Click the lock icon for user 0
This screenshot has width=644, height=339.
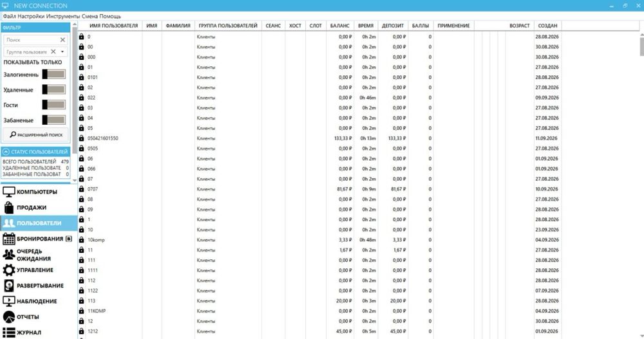click(x=81, y=37)
